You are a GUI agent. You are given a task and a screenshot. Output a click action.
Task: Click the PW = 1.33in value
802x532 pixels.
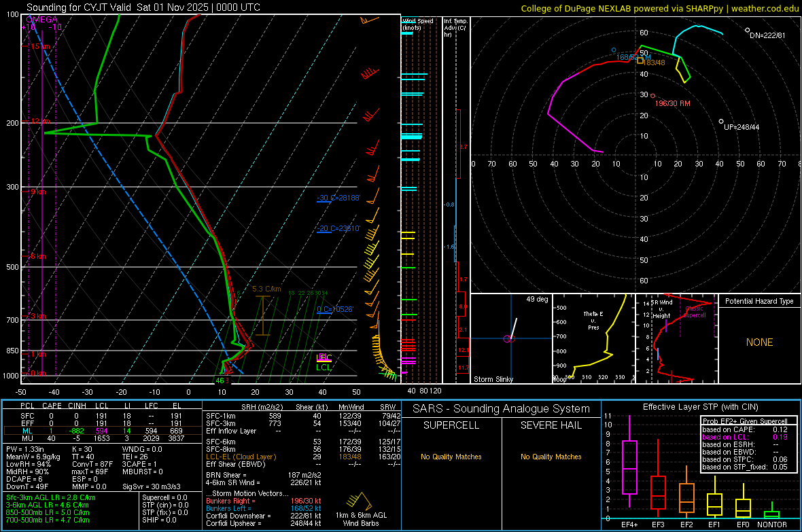[25, 449]
